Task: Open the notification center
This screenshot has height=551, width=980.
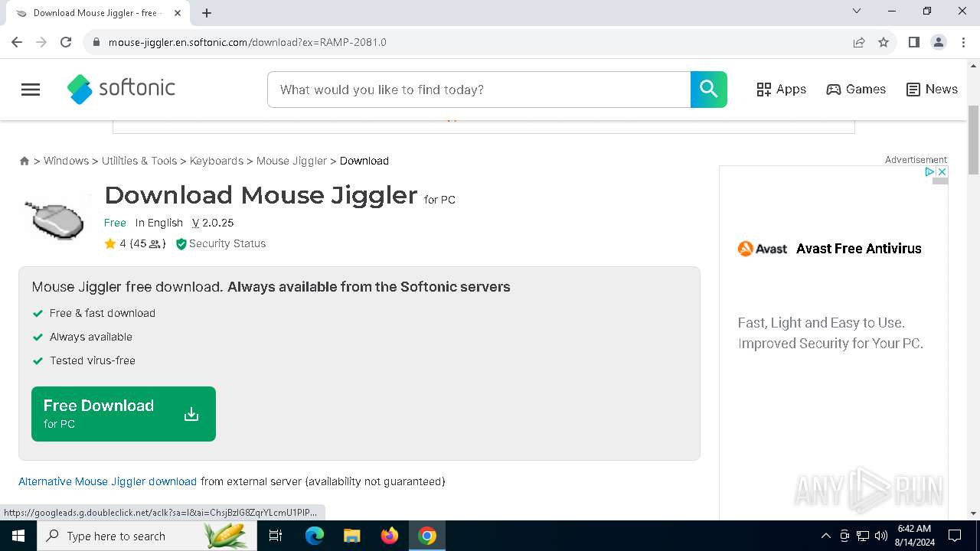Action: click(x=955, y=536)
